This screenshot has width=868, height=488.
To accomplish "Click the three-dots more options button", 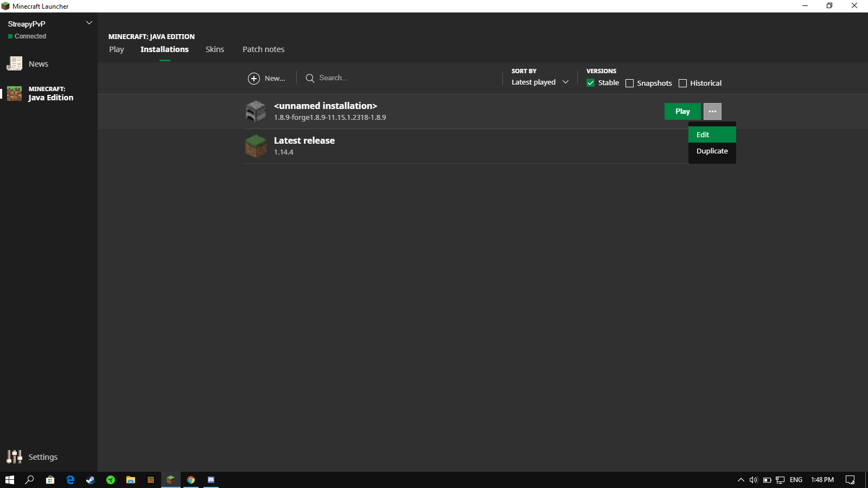I will 712,111.
